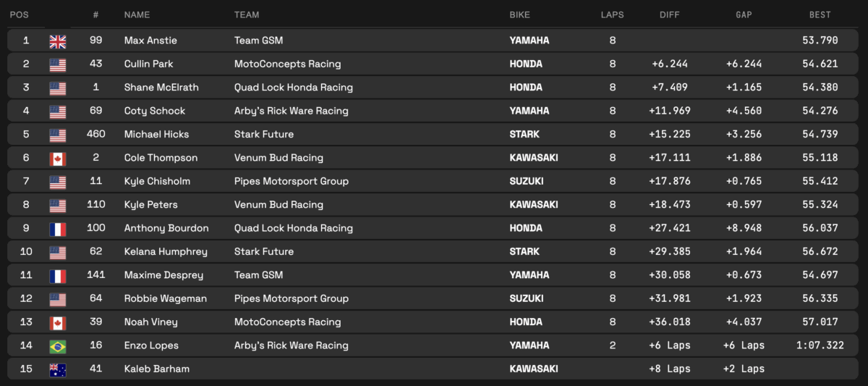Viewport: 868px width, 386px height.
Task: Select Kyle Chisholm's results row
Action: (x=434, y=182)
